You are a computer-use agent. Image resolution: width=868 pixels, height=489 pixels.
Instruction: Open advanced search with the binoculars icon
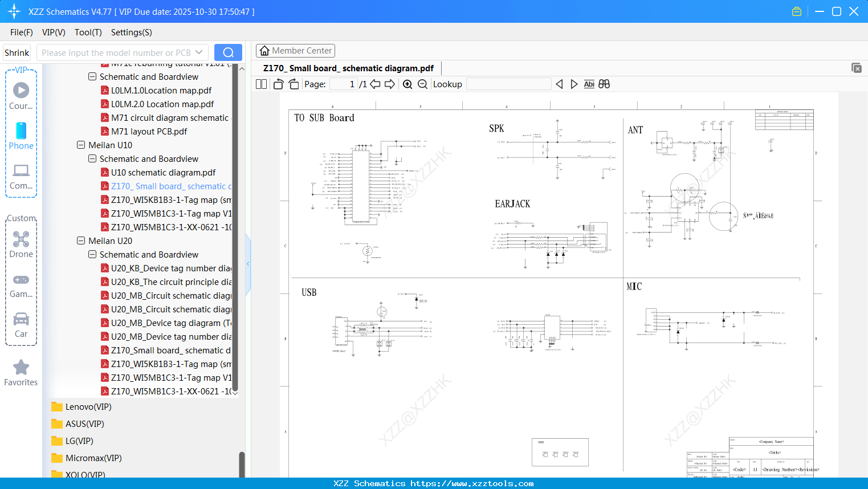(x=604, y=84)
